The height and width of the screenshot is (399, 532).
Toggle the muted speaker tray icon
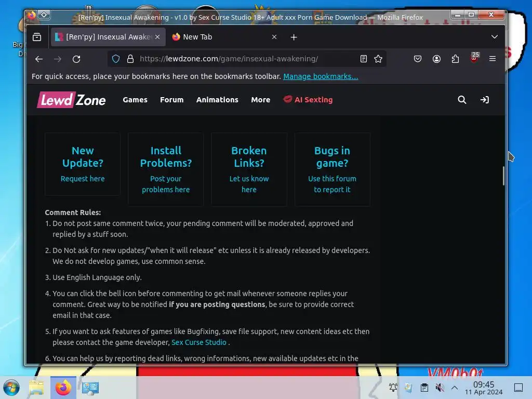click(x=440, y=388)
